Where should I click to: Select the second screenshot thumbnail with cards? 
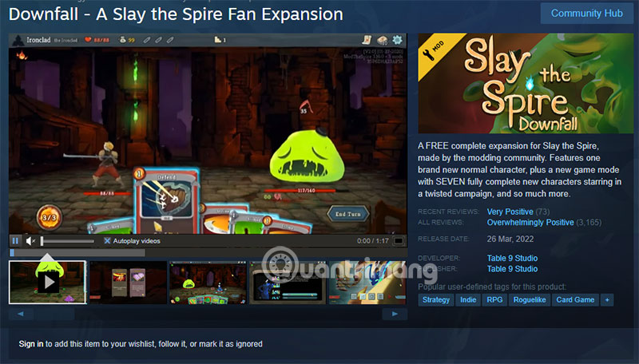coord(128,283)
